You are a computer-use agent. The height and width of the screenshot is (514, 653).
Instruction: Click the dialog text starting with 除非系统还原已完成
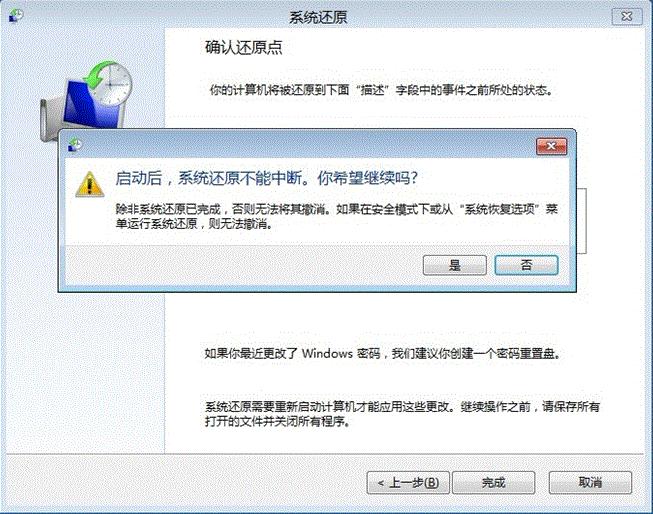[336, 216]
